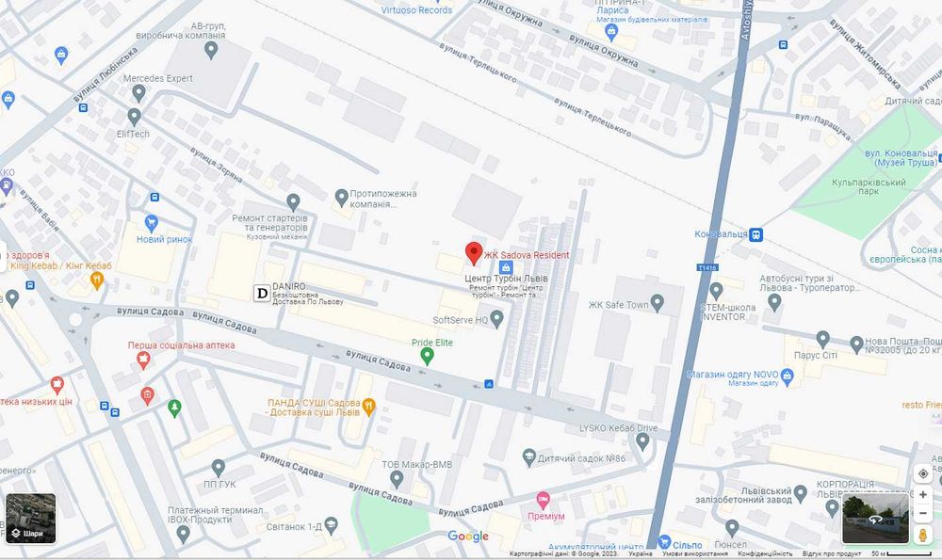
Task: Open the Street View preview thumbnail
Action: (x=875, y=519)
